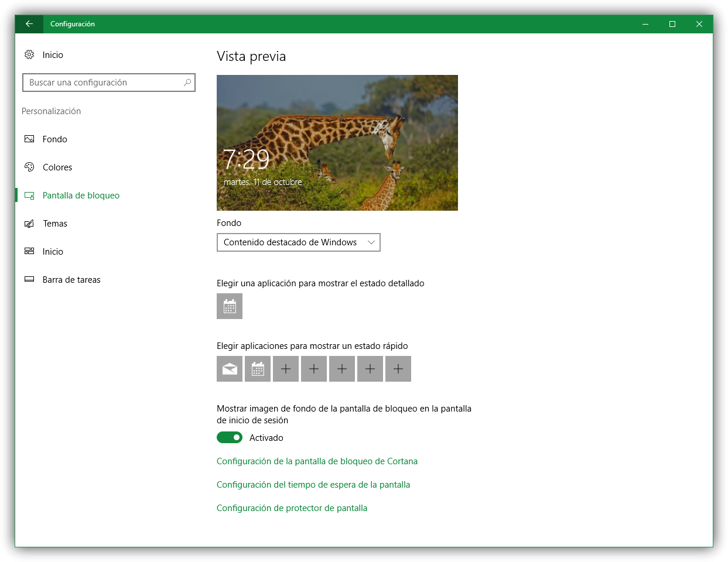Toggle lock screen image on sign-in screen
This screenshot has width=728, height=562.
(230, 437)
